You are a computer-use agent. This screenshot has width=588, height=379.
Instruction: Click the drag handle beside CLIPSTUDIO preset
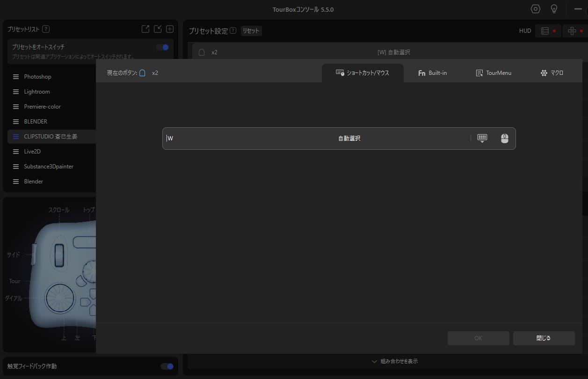click(x=16, y=137)
